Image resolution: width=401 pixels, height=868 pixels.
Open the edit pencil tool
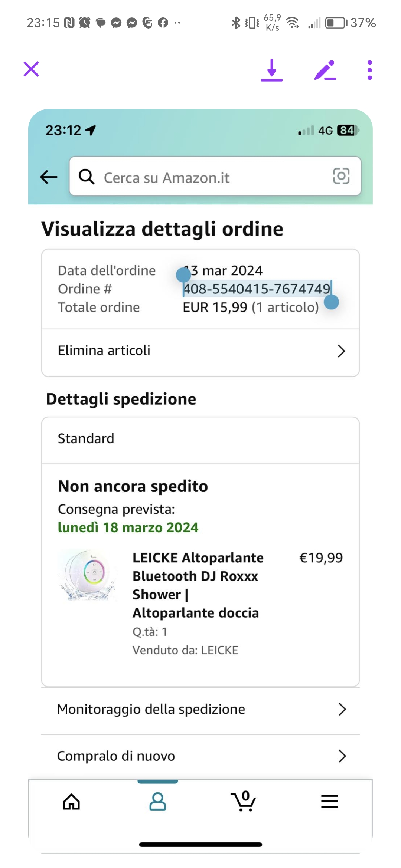click(325, 70)
